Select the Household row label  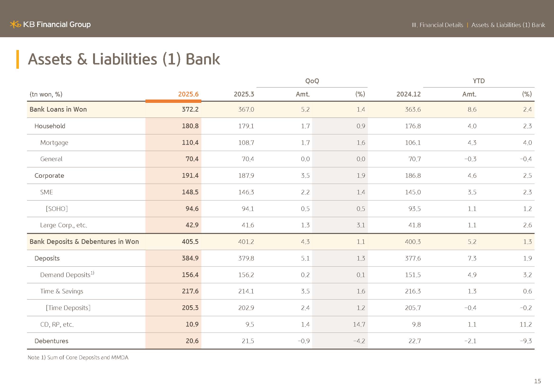(50, 126)
